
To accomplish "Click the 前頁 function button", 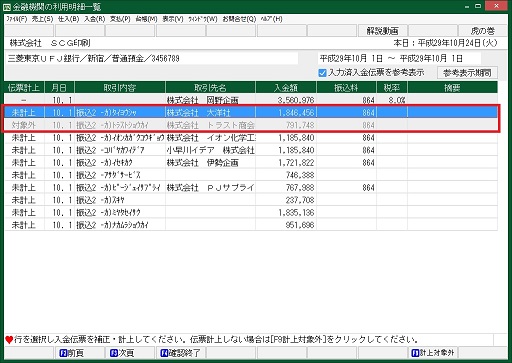I will tap(79, 353).
